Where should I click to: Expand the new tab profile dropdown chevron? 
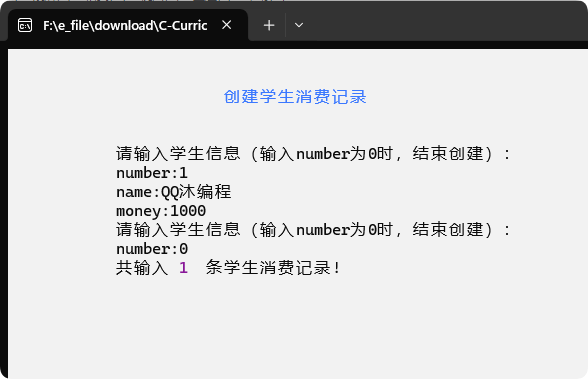tap(299, 25)
